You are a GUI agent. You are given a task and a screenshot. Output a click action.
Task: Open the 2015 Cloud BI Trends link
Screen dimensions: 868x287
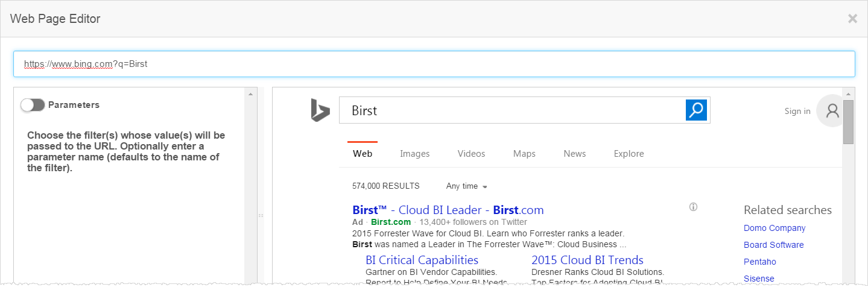587,260
